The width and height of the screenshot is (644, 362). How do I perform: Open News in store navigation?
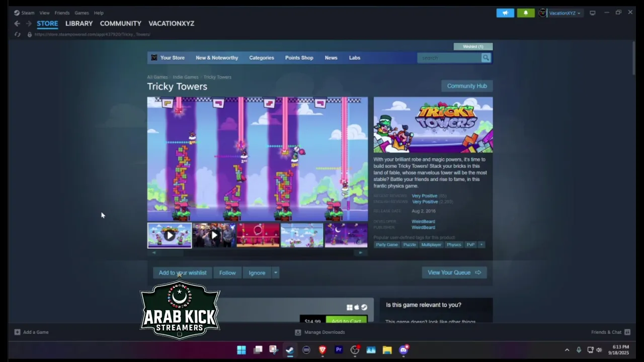(331, 58)
